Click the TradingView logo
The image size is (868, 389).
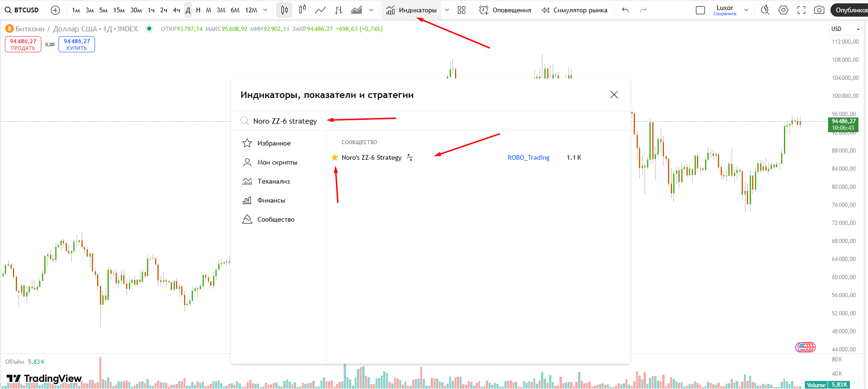click(44, 379)
